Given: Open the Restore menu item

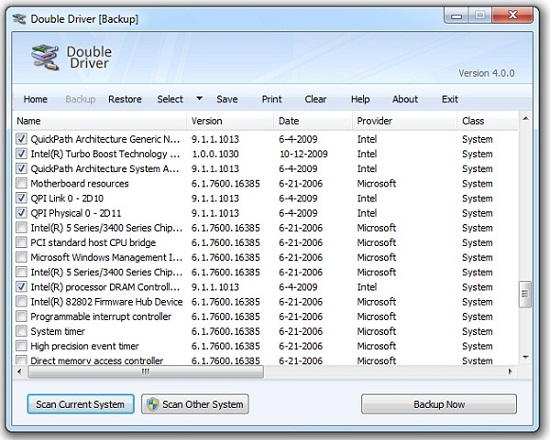Looking at the screenshot, I should [x=125, y=99].
